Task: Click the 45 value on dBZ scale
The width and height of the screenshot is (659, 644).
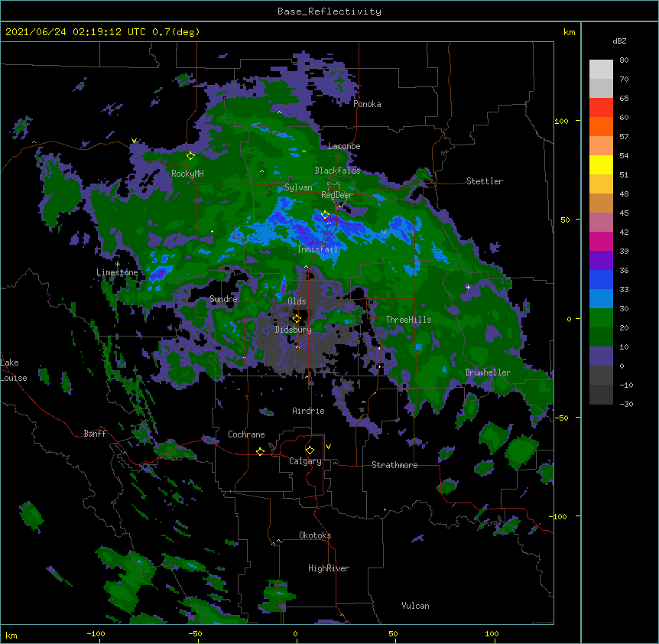Action: click(x=624, y=213)
